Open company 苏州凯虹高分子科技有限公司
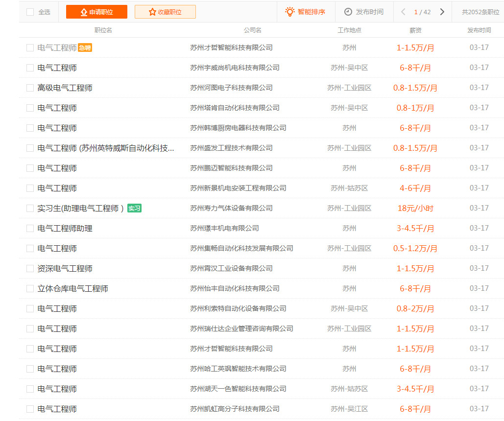Screen dimensions: 504x421 pos(235,409)
